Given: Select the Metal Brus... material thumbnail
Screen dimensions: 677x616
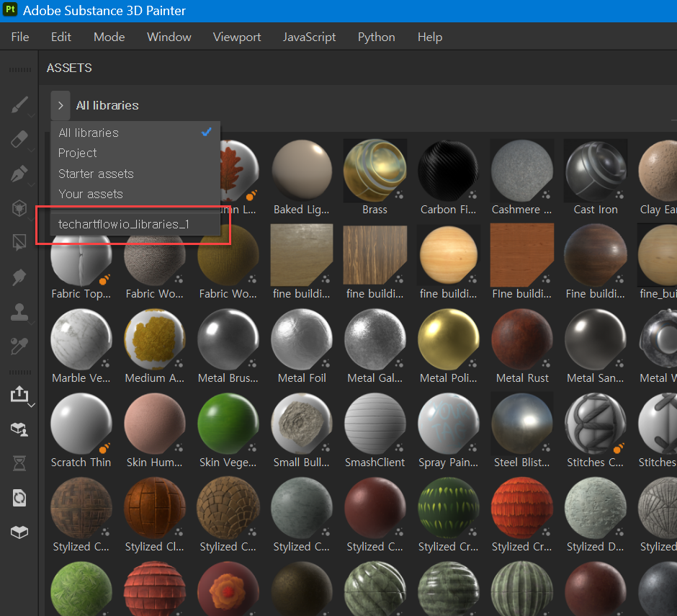Looking at the screenshot, I should [228, 339].
